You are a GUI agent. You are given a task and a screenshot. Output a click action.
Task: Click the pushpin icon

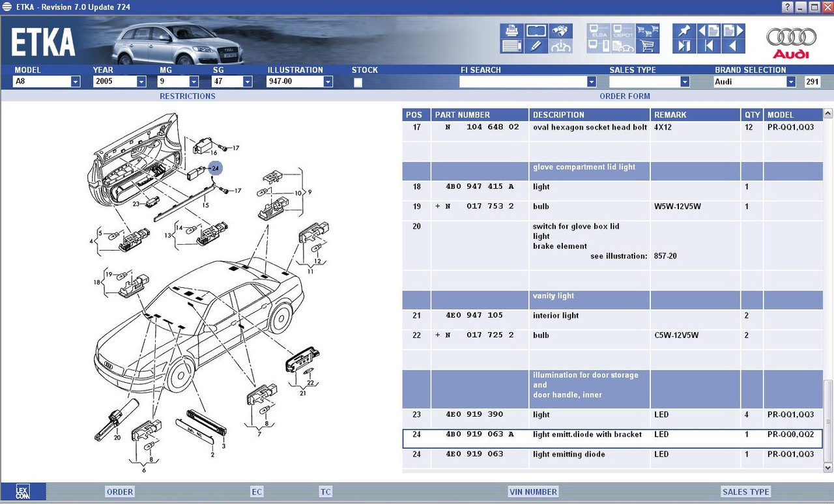[684, 31]
